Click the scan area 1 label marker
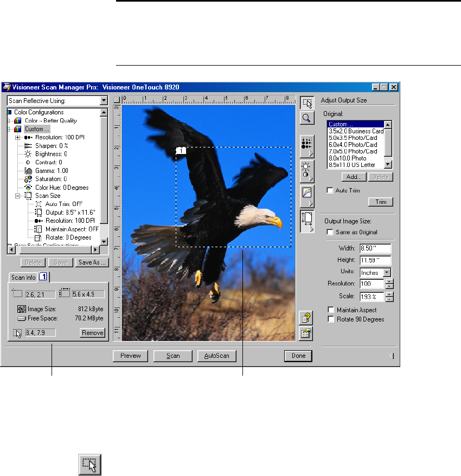Viewport: 461px width, 476px height. 181,150
